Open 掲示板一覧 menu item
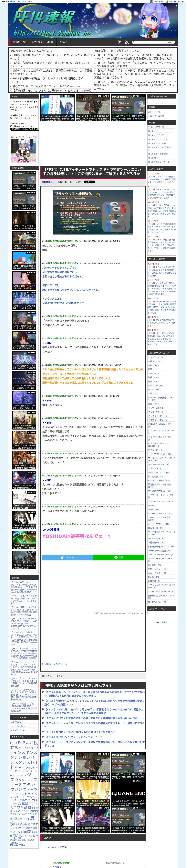 pyautogui.click(x=19, y=42)
